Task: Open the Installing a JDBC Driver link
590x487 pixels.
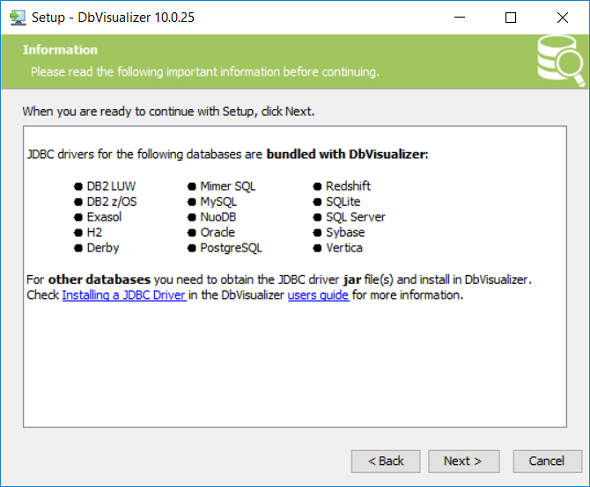Action: (x=124, y=295)
